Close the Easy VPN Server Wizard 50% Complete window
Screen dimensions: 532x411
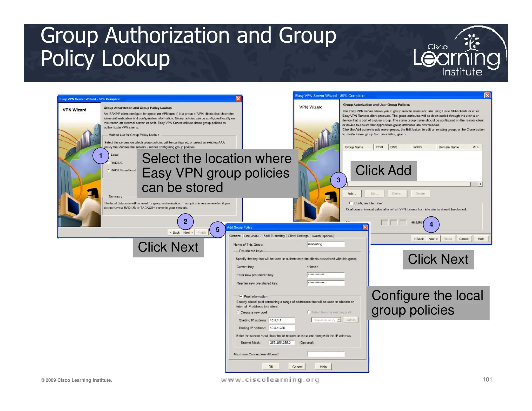238,99
